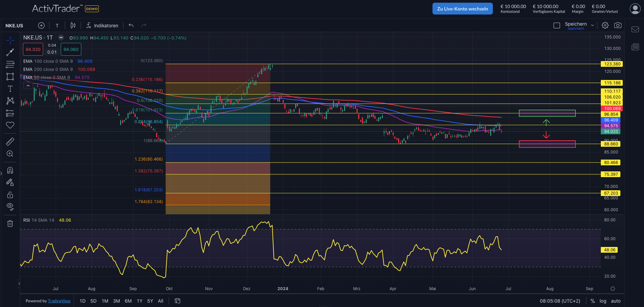Open the TradingView link
The image size is (644, 307).
coord(59,301)
